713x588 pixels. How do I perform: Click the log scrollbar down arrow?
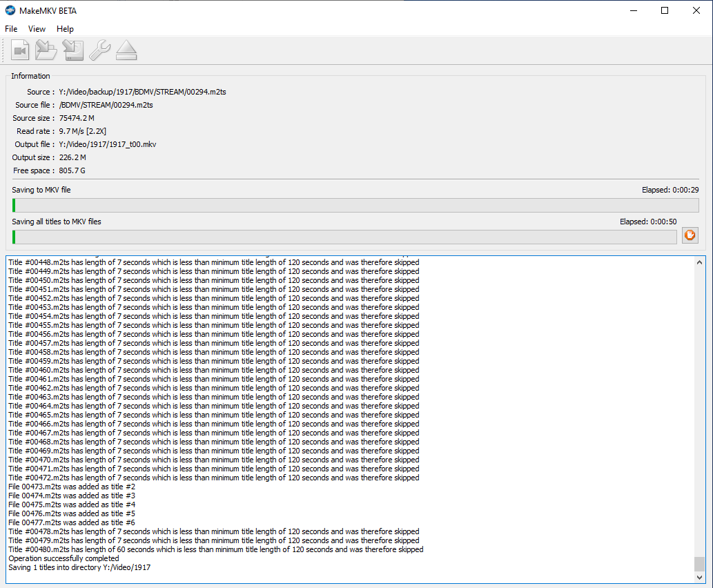[x=699, y=577]
